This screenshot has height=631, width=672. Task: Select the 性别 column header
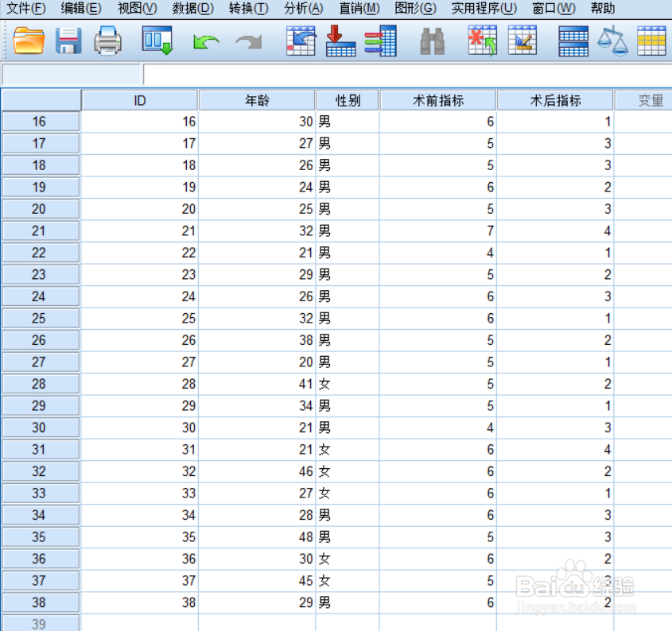point(348,101)
